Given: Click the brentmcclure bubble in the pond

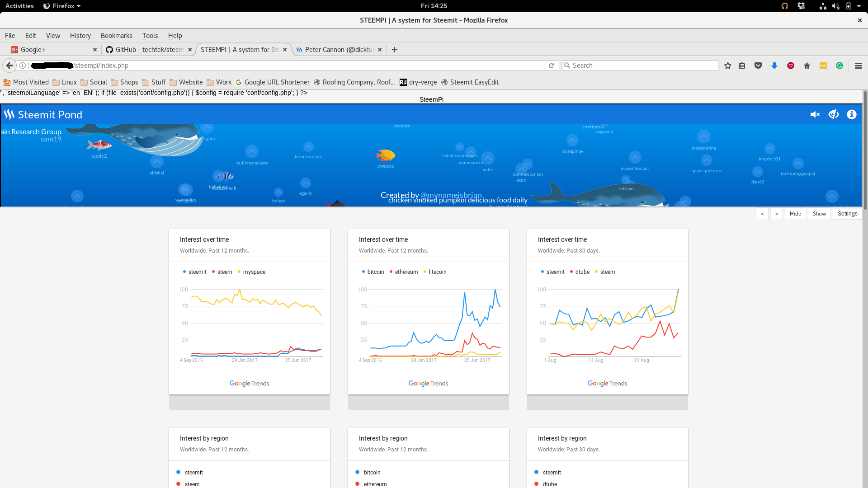Looking at the screenshot, I should click(x=308, y=147).
